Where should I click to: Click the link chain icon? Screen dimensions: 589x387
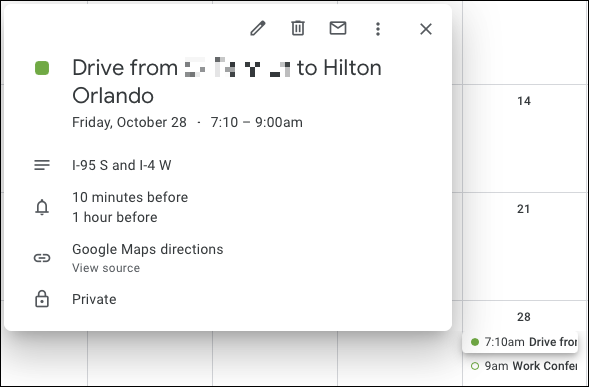pyautogui.click(x=42, y=258)
